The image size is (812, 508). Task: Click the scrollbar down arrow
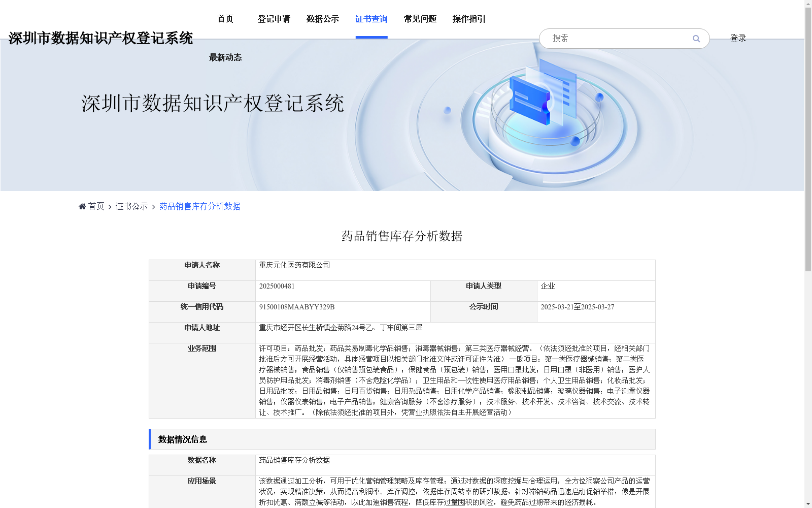point(808,504)
